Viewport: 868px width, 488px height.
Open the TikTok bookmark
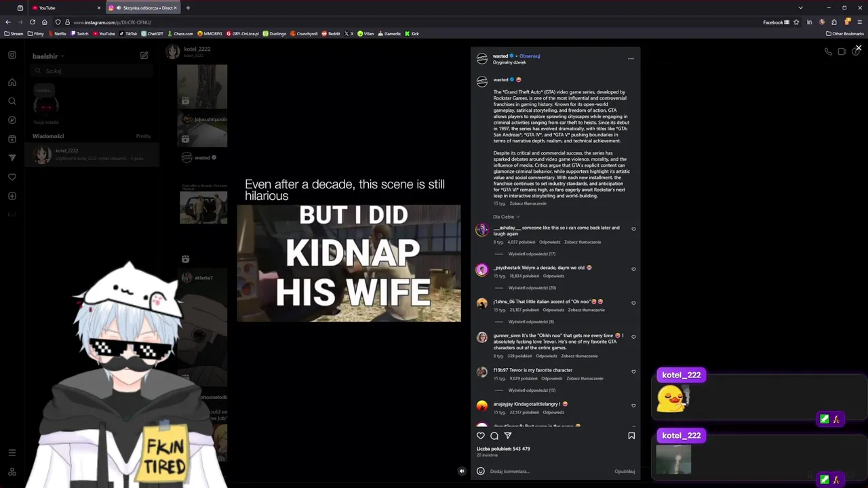point(128,33)
